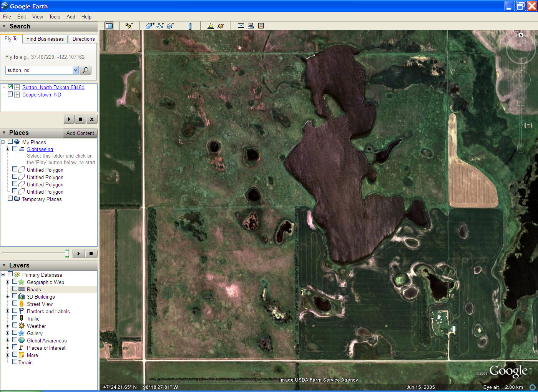Screen dimensions: 538x392
Task: Click the 3D Buildings layer icon
Action: [22, 297]
